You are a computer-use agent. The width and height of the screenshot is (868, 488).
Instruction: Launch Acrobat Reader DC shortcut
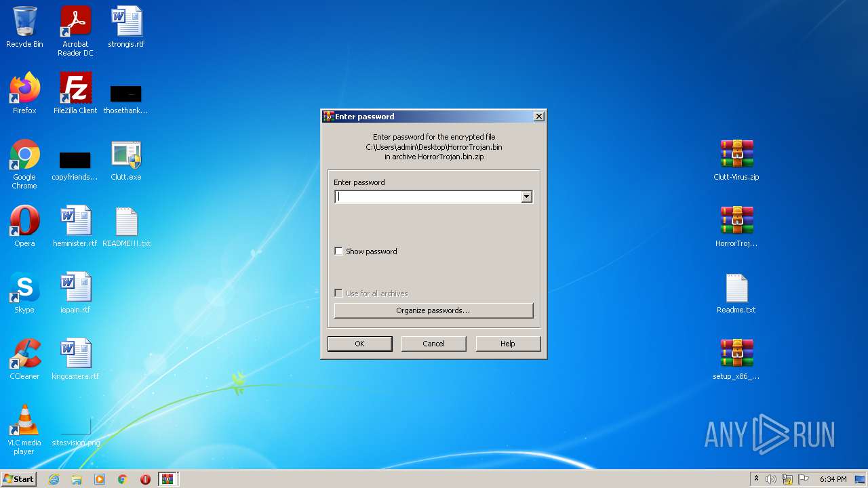coord(75,30)
